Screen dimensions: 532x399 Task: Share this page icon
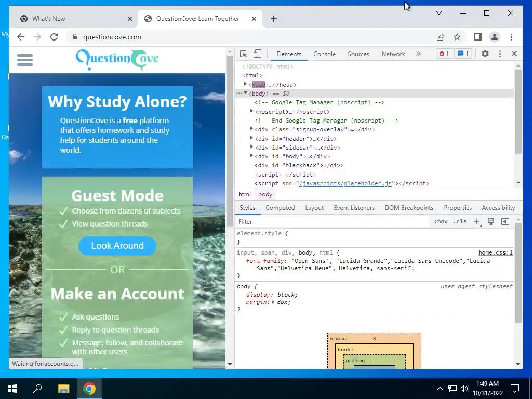point(441,37)
